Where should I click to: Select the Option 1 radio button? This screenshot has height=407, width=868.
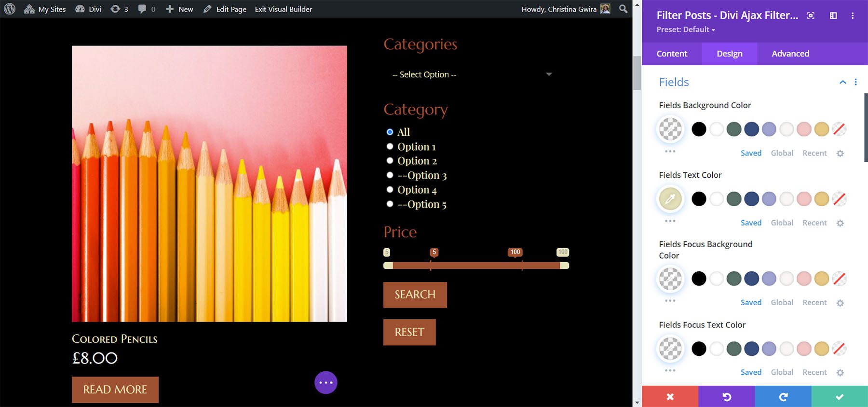point(390,146)
